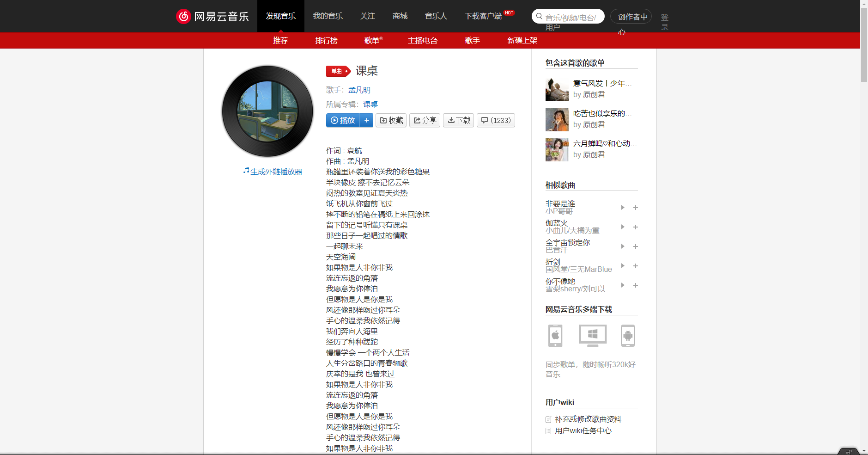Viewport: 868px width, 455px height.
Task: Switch to the 排行榜 tab
Action: [x=326, y=41]
